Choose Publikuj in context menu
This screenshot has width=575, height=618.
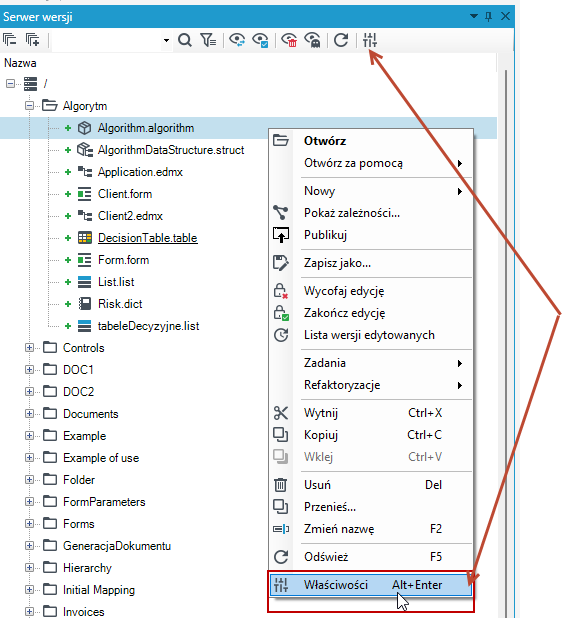(x=370, y=235)
